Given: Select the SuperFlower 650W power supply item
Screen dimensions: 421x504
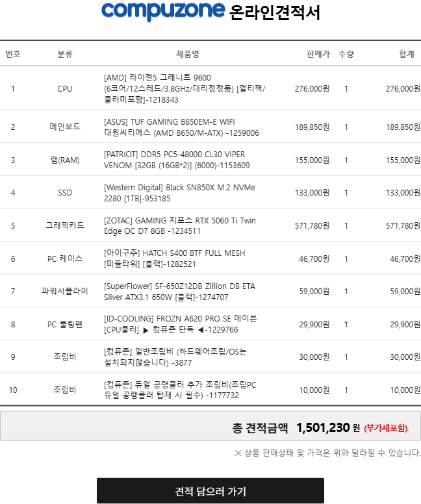Looking at the screenshot, I should point(179,292).
